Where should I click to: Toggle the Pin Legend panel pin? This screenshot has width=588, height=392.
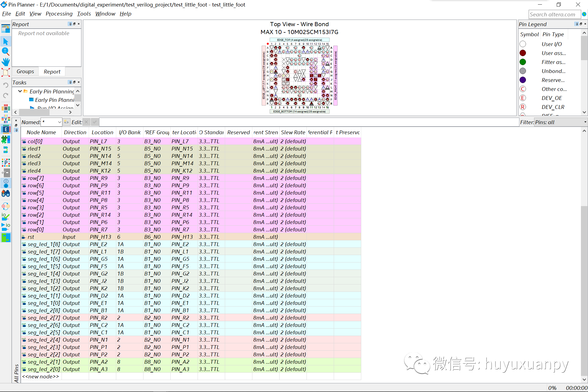(x=577, y=24)
